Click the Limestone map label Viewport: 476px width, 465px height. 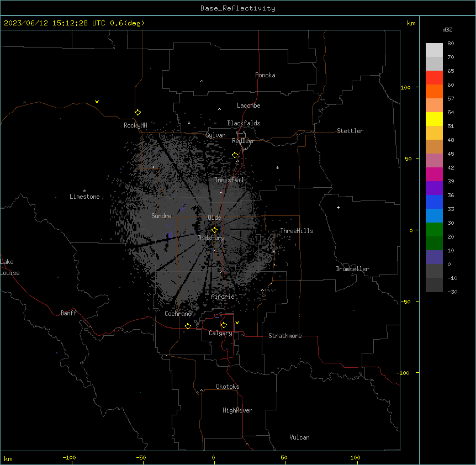(84, 197)
